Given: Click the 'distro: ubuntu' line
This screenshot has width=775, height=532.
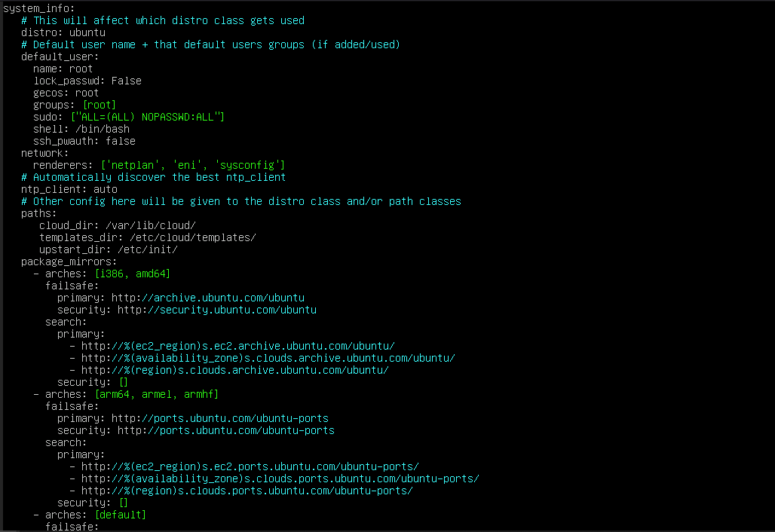Looking at the screenshot, I should pos(63,32).
